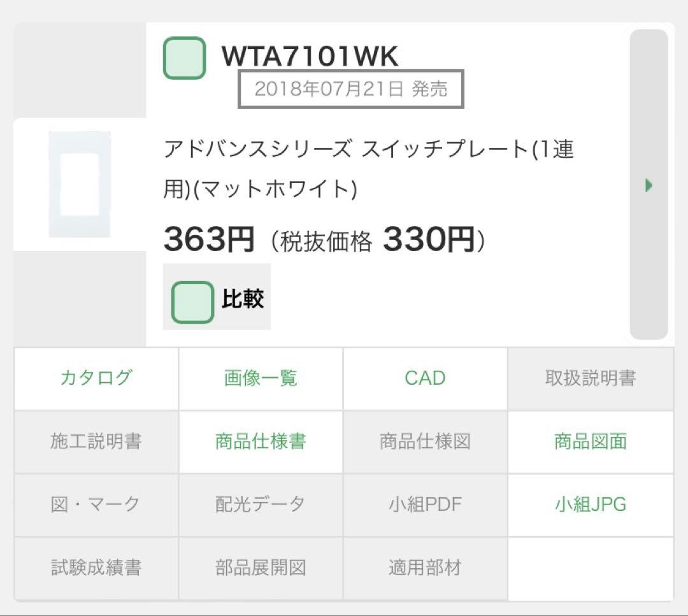The width and height of the screenshot is (688, 616).
Task: Expand product details with the green right arrow
Action: (648, 185)
